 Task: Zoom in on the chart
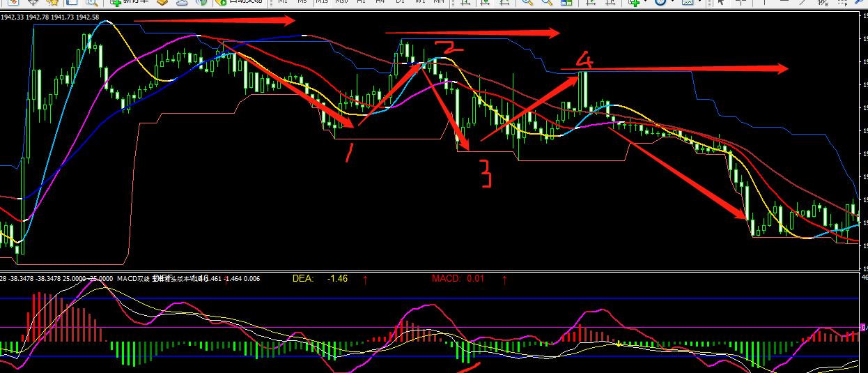pyautogui.click(x=527, y=2)
